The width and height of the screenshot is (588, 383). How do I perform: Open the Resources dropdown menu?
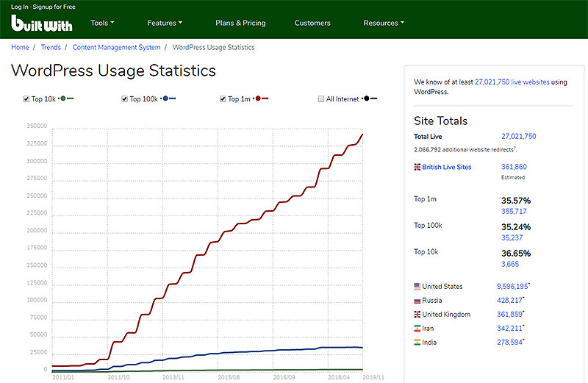point(384,23)
